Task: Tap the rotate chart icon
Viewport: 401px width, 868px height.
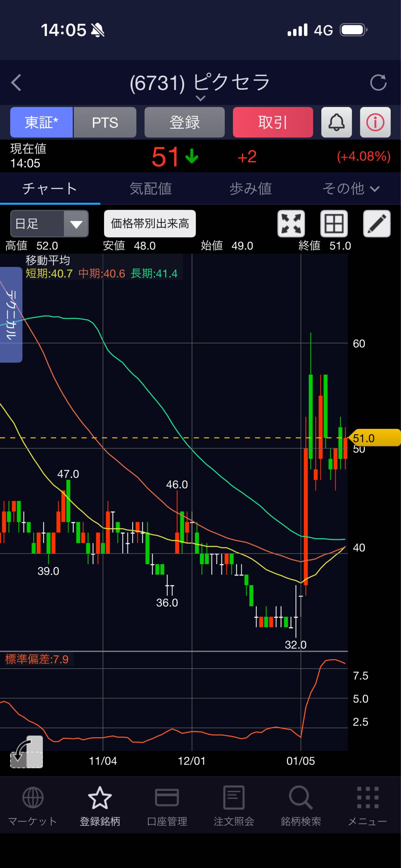Action: point(27,751)
